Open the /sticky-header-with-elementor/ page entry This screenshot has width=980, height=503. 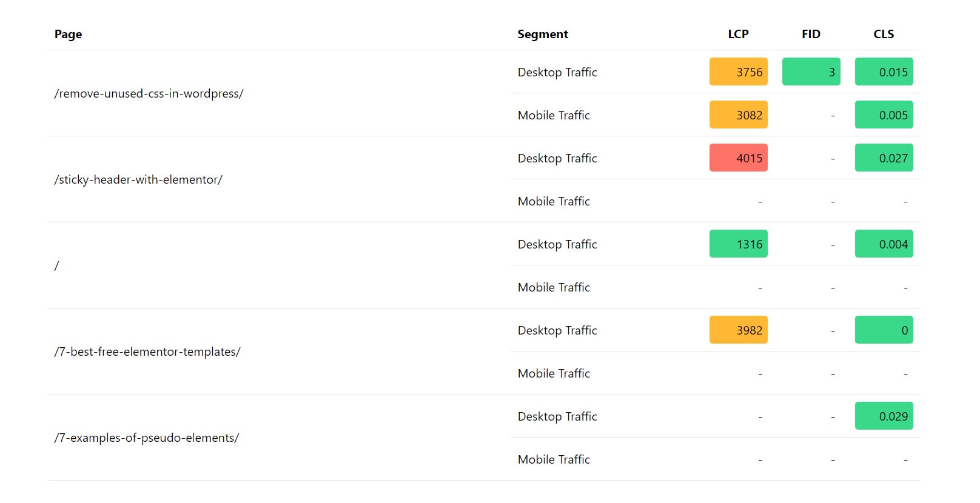[138, 179]
